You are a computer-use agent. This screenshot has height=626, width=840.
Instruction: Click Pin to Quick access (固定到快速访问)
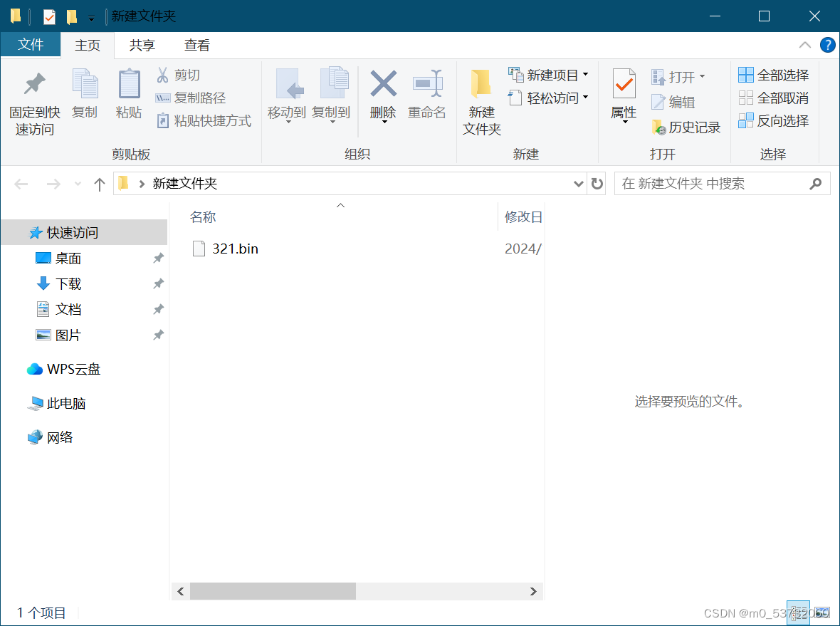[x=35, y=104]
